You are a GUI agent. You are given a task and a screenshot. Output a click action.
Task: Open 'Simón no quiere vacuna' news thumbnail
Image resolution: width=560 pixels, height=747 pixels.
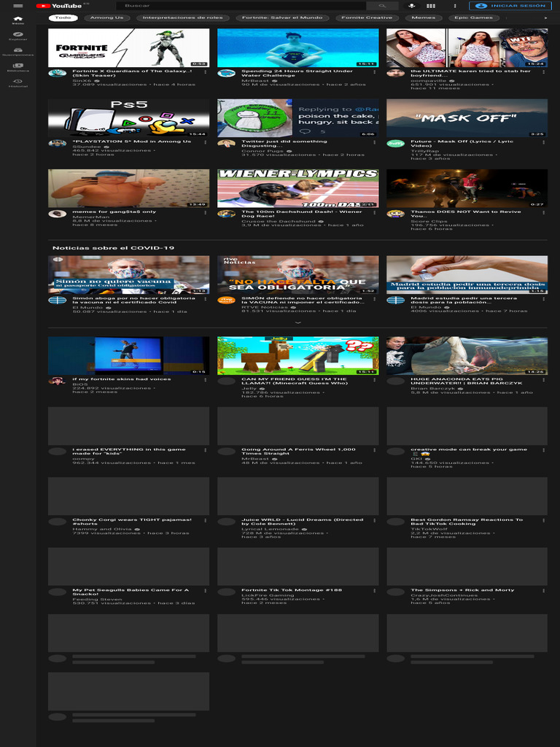128,275
